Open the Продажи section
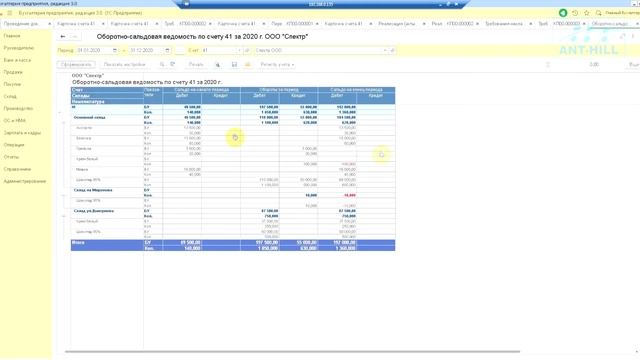 coord(13,72)
